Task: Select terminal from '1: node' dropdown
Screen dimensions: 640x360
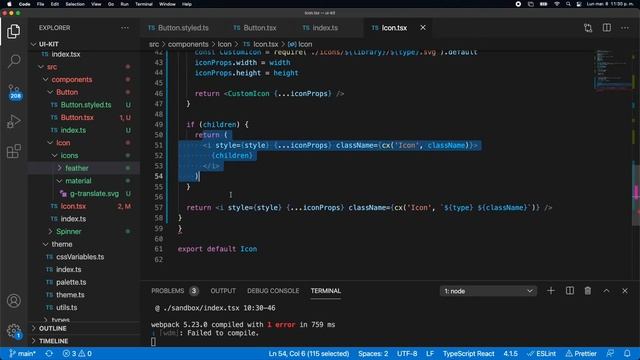Action: 488,291
